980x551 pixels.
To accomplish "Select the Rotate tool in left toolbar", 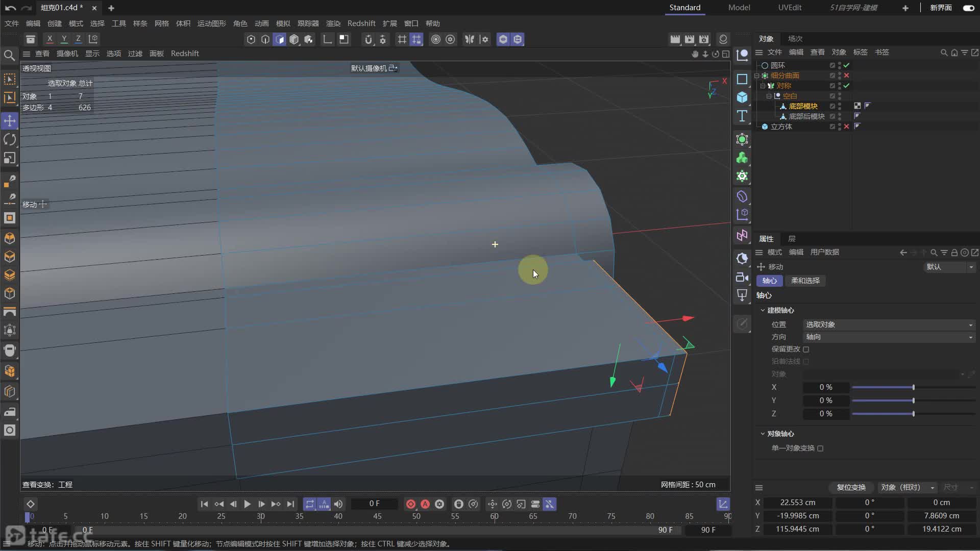I will (x=10, y=139).
